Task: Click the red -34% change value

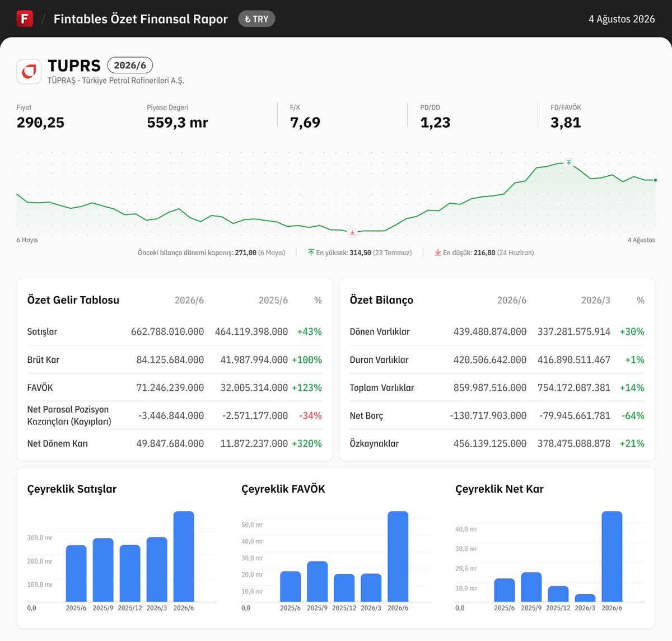Action: [x=310, y=415]
